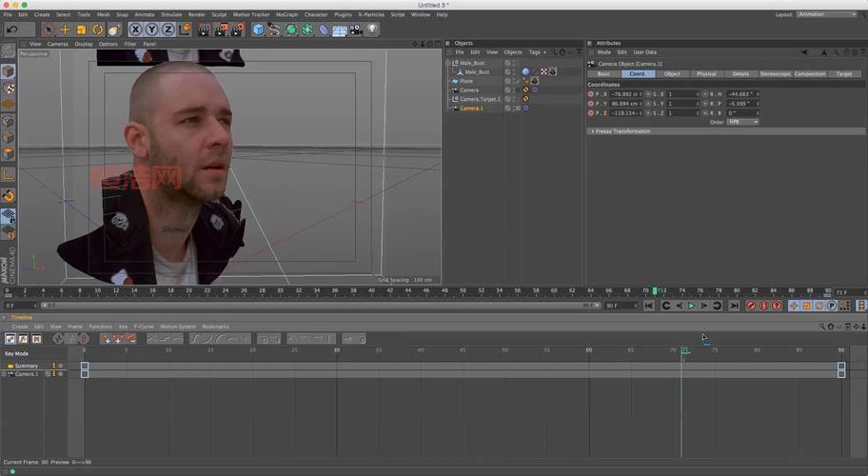Toggle the X axis lock

click(136, 30)
